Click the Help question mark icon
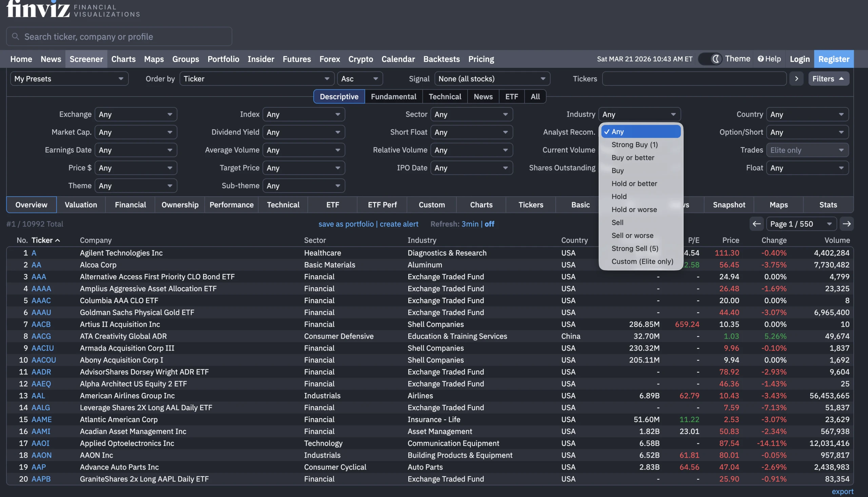 761,59
